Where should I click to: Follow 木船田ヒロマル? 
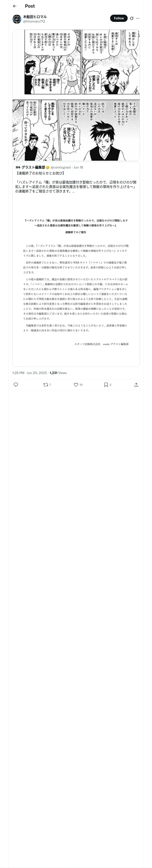pos(119,18)
